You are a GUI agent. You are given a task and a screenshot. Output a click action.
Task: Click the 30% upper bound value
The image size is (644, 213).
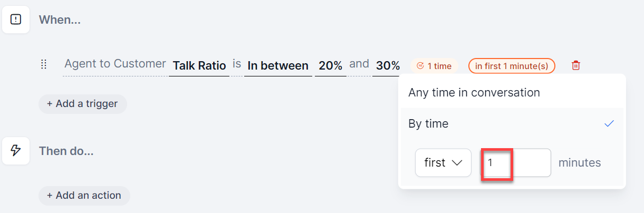tap(388, 66)
